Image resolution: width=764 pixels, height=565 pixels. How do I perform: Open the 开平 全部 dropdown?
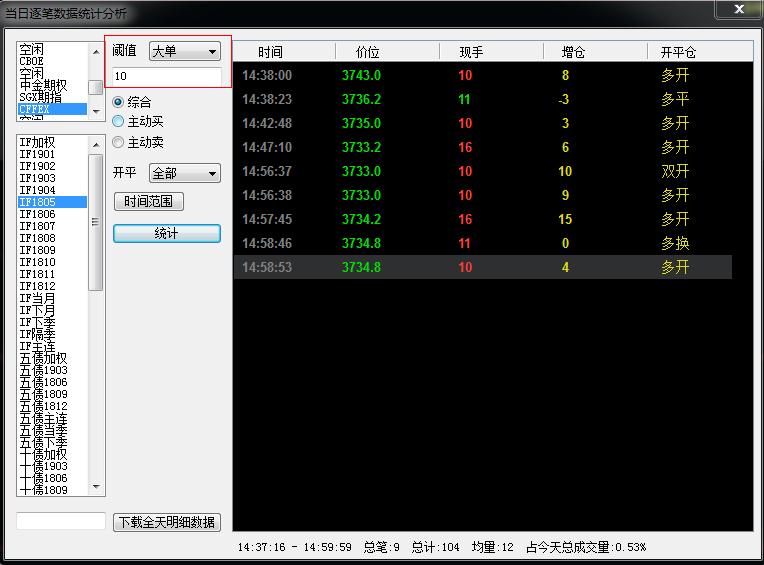point(184,174)
